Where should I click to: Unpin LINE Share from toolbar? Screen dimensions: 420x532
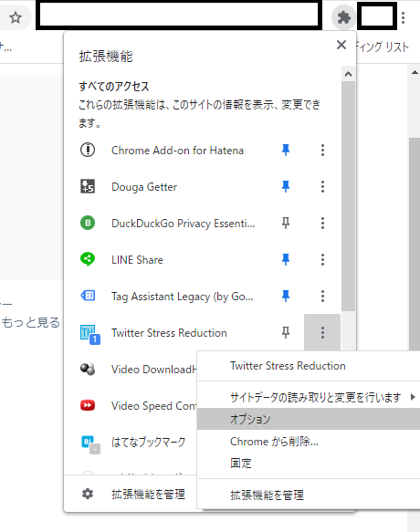(x=286, y=259)
